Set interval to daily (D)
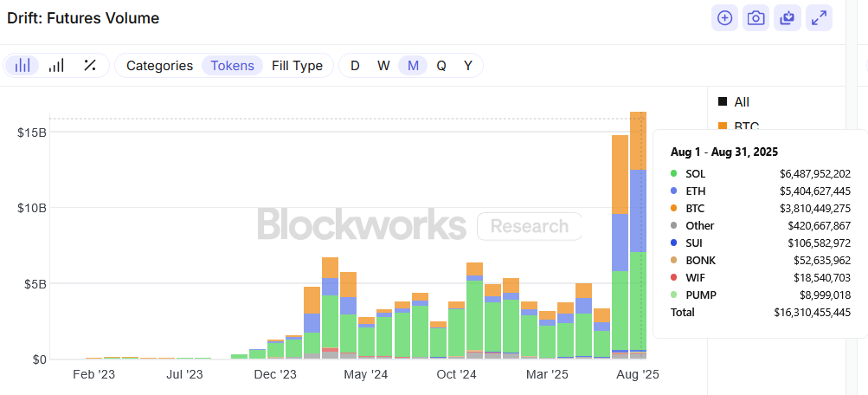This screenshot has width=868, height=395. [355, 65]
